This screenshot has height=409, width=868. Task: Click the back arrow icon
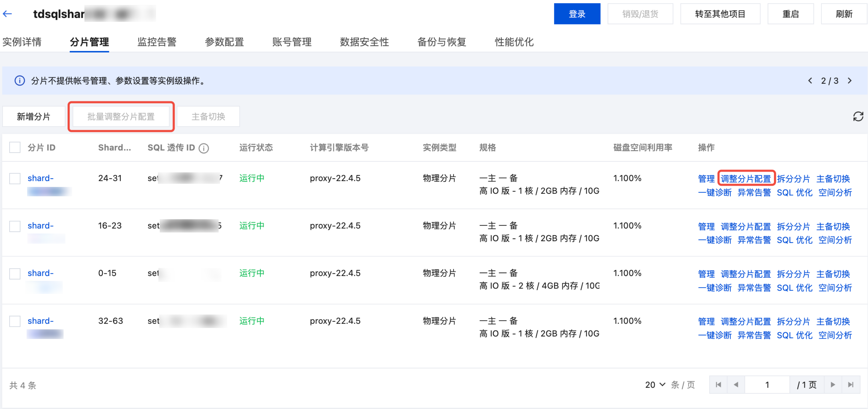pos(7,14)
